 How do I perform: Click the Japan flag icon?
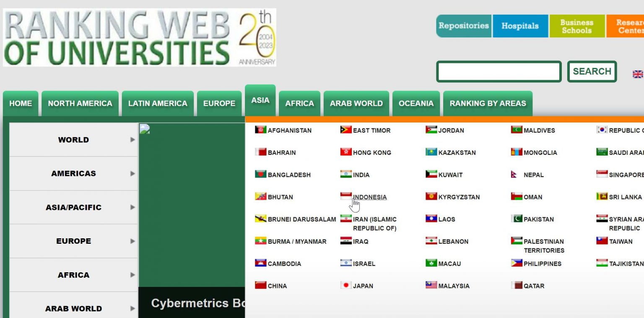point(345,286)
